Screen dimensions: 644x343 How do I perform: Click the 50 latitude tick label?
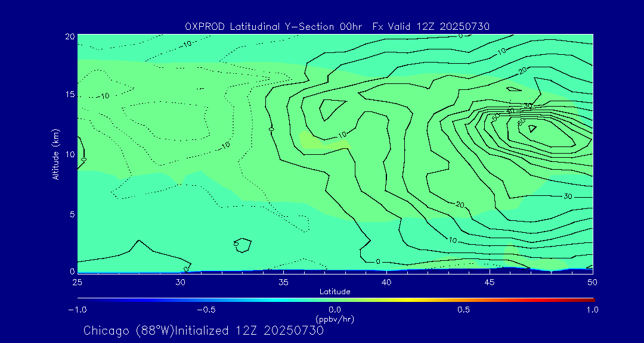592,281
